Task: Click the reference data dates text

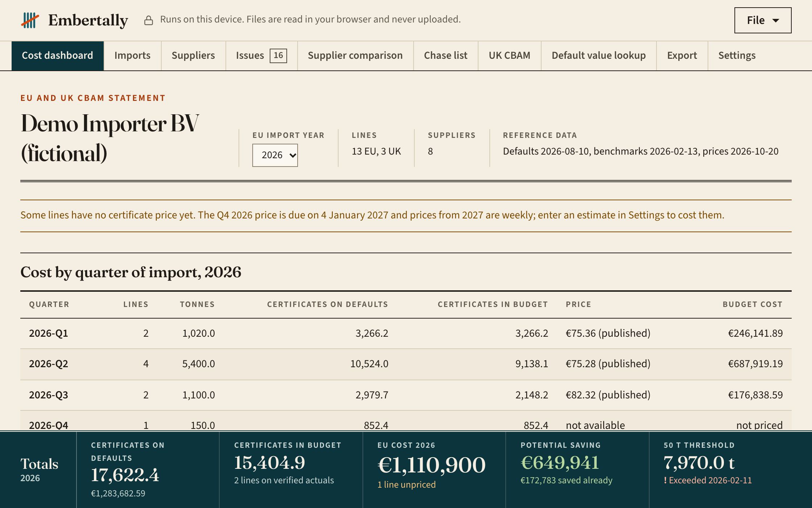Action: [641, 151]
